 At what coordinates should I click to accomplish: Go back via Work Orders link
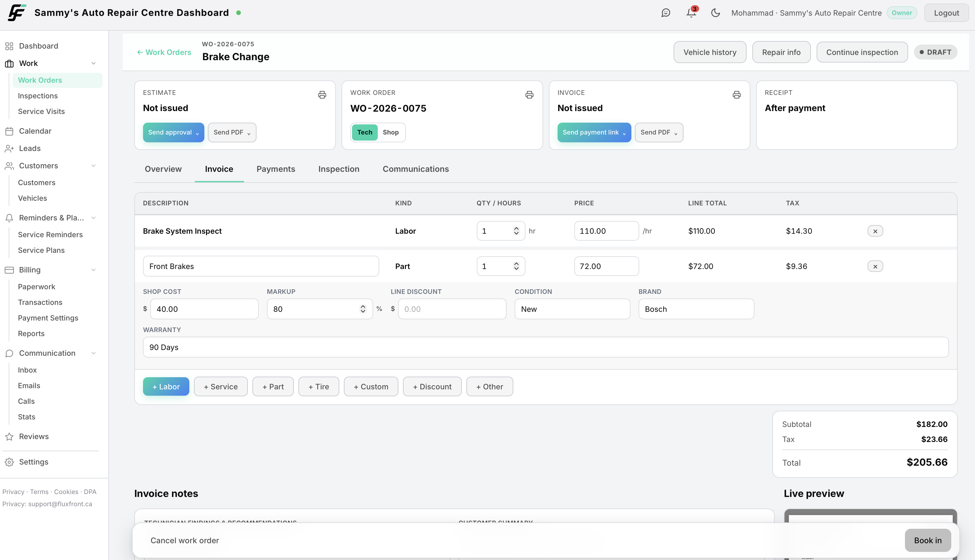coord(164,52)
